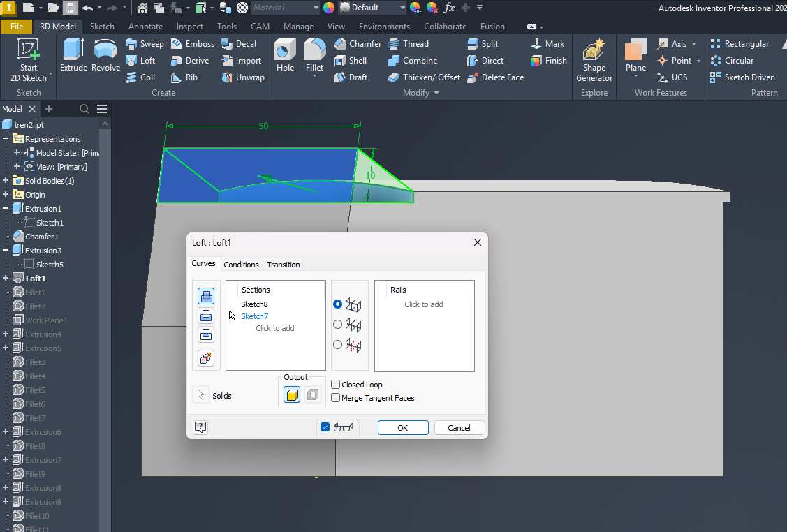Open the Hole tool
The height and width of the screenshot is (532, 787).
point(284,52)
